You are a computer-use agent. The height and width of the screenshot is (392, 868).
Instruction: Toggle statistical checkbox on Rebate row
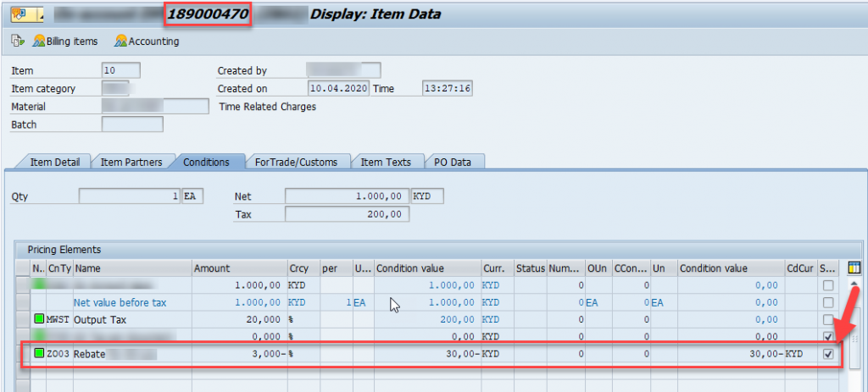click(x=827, y=355)
